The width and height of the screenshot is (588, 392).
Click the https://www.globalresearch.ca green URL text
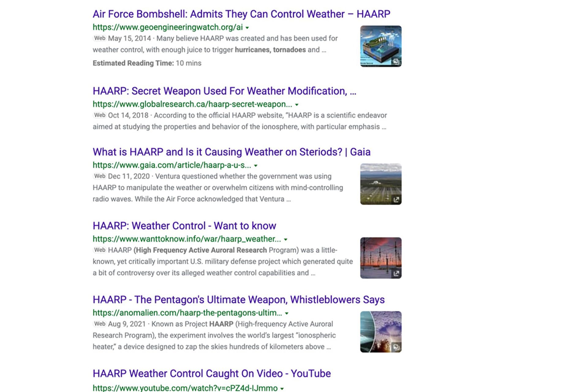[x=192, y=104]
